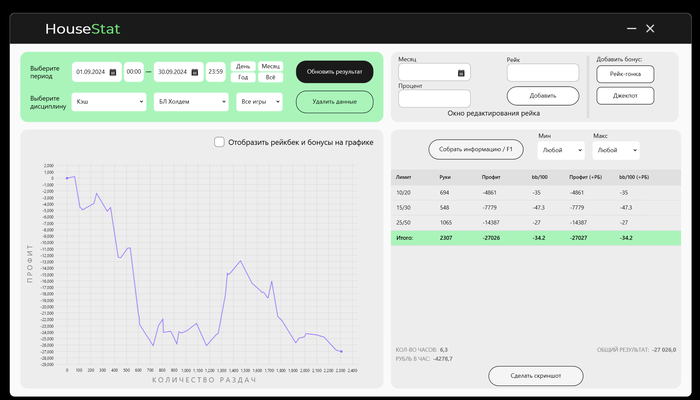Click hands value 1065

[446, 222]
